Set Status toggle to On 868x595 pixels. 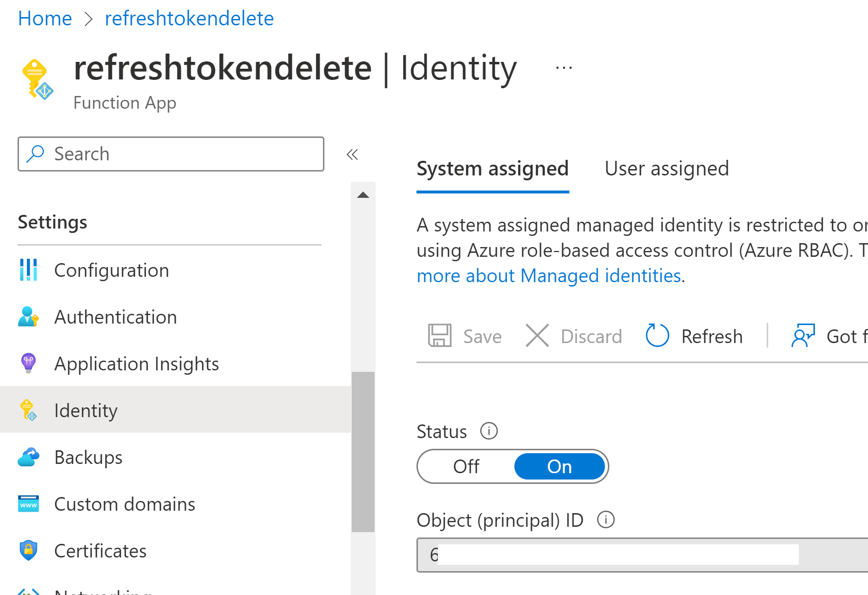pos(560,466)
